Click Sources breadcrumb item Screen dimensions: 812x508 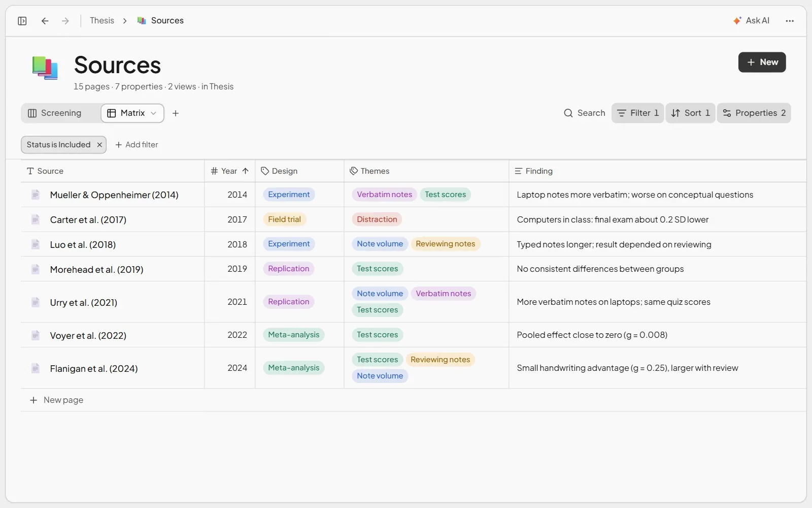[160, 21]
